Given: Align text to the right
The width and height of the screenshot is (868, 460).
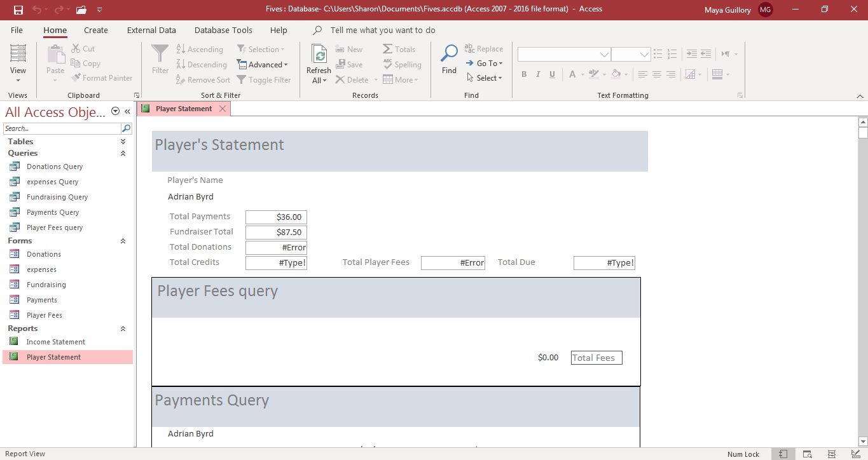Looking at the screenshot, I should pyautogui.click(x=671, y=74).
